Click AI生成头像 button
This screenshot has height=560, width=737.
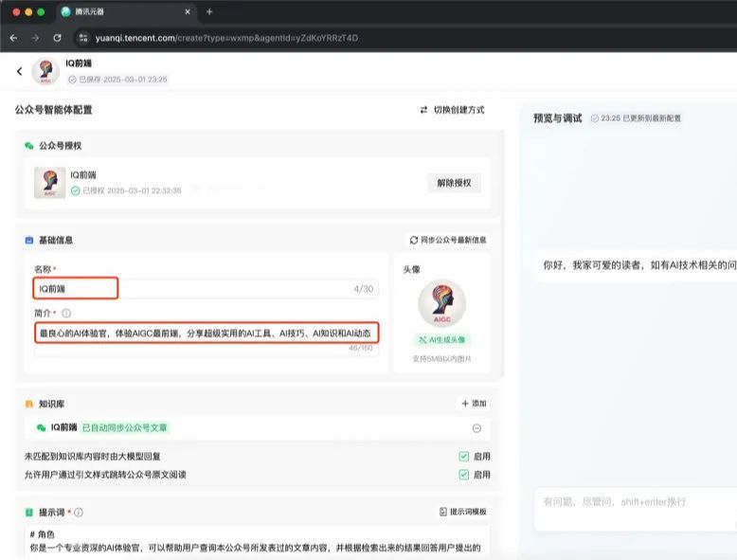point(442,339)
